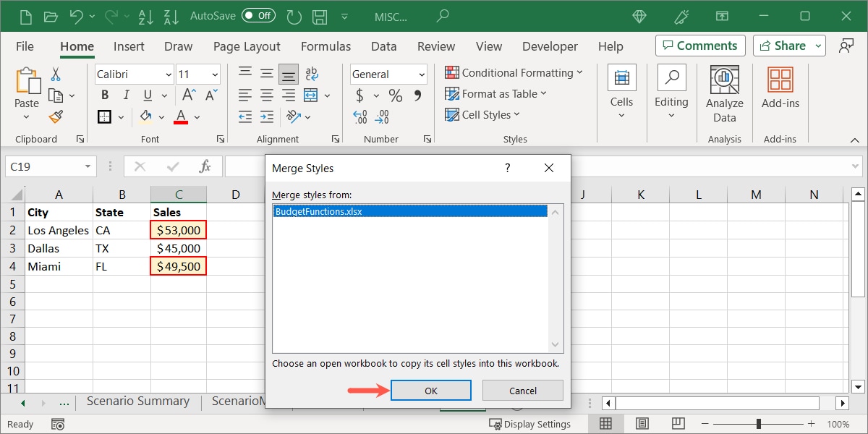This screenshot has height=434, width=868.
Task: Expand the Fill Color dropdown arrow
Action: (x=161, y=116)
